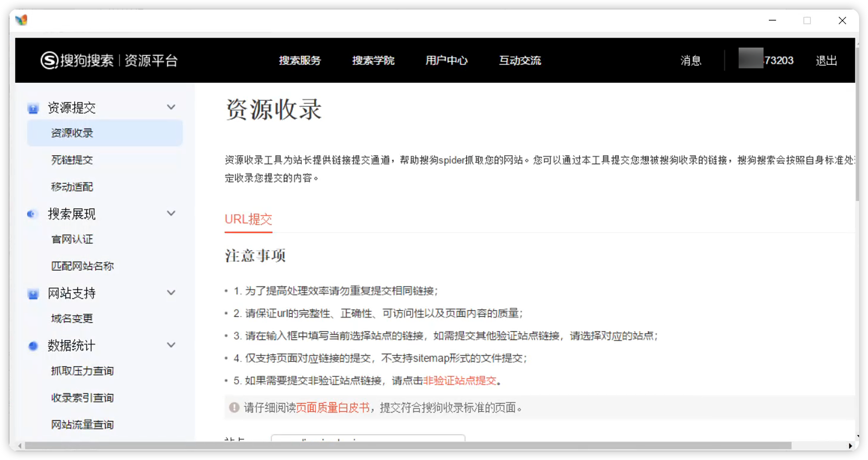This screenshot has height=460, width=868.
Task: Click note 4 about sitemap形式
Action: 380,358
